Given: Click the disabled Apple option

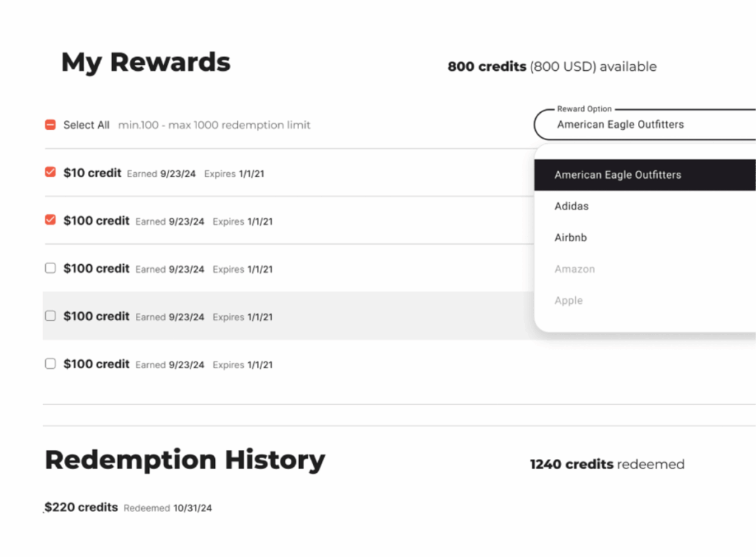Looking at the screenshot, I should click(x=568, y=300).
